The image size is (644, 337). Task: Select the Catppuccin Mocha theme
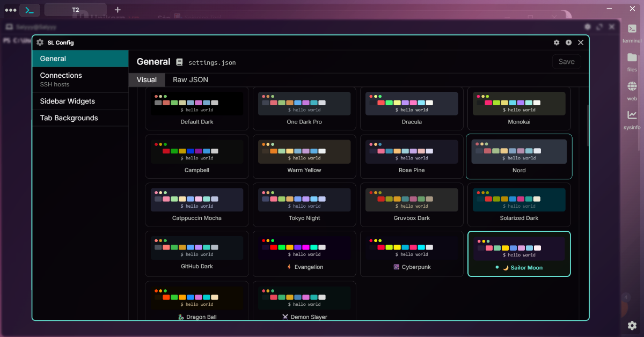pyautogui.click(x=196, y=205)
